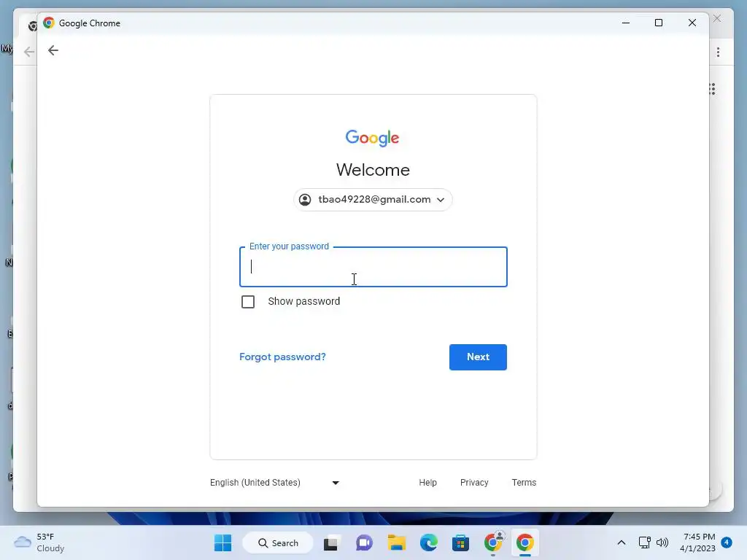
Task: Expand the tbao49228@gmail.com account switcher
Action: tap(373, 200)
